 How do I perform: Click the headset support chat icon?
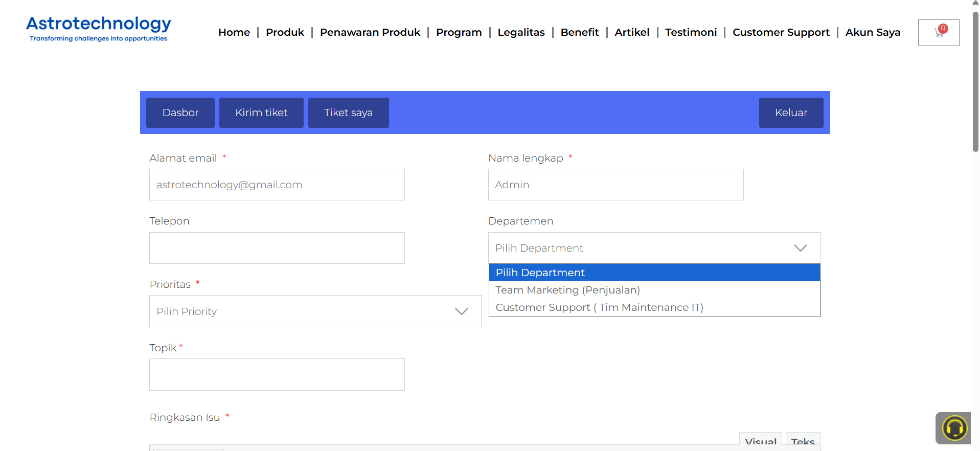(x=954, y=428)
